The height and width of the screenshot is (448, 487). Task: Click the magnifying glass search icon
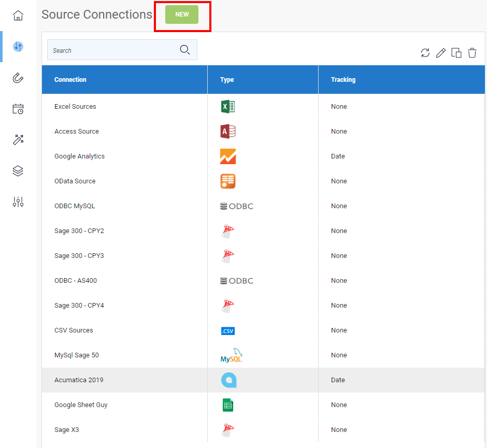(184, 50)
